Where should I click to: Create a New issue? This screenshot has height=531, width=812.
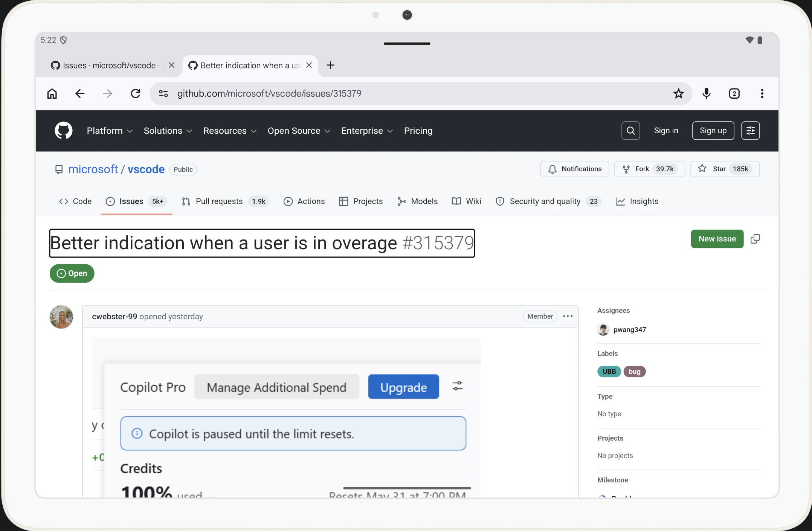717,239
